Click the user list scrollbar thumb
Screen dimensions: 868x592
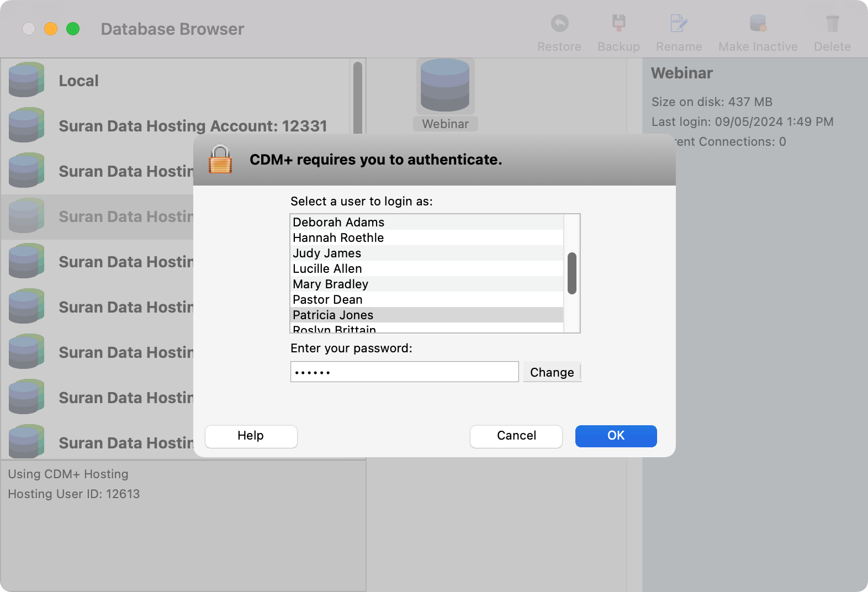click(572, 273)
